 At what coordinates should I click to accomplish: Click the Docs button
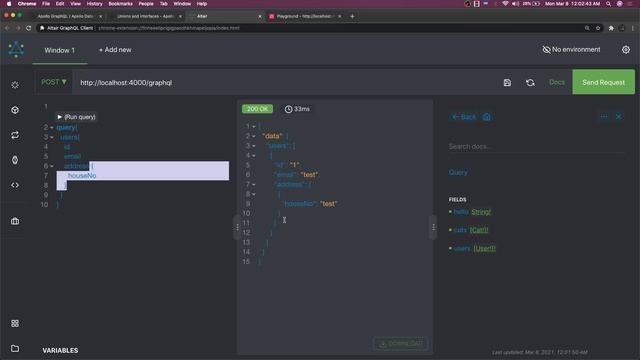coord(557,82)
